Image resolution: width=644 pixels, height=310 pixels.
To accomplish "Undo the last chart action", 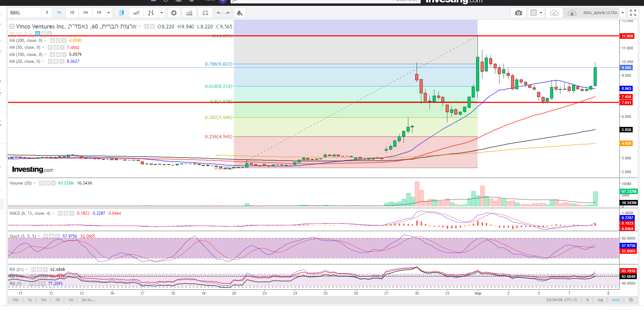I will (x=219, y=13).
